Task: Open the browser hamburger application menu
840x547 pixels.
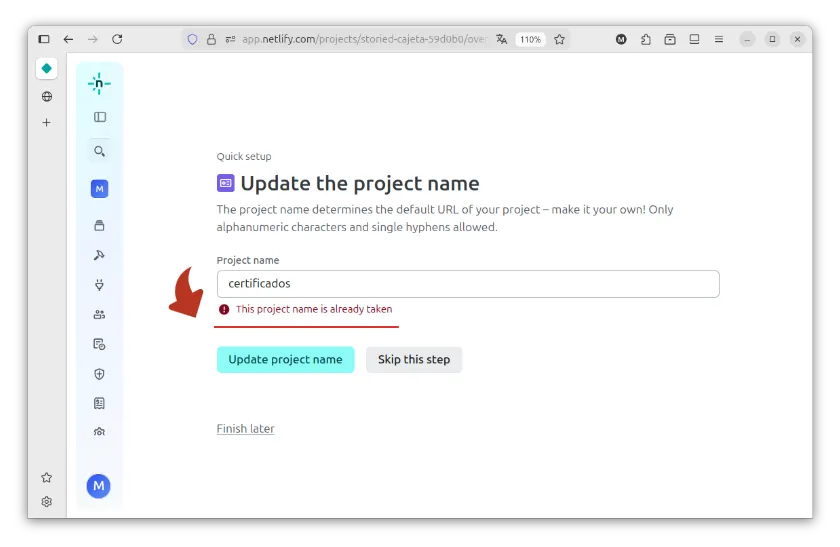Action: (719, 39)
